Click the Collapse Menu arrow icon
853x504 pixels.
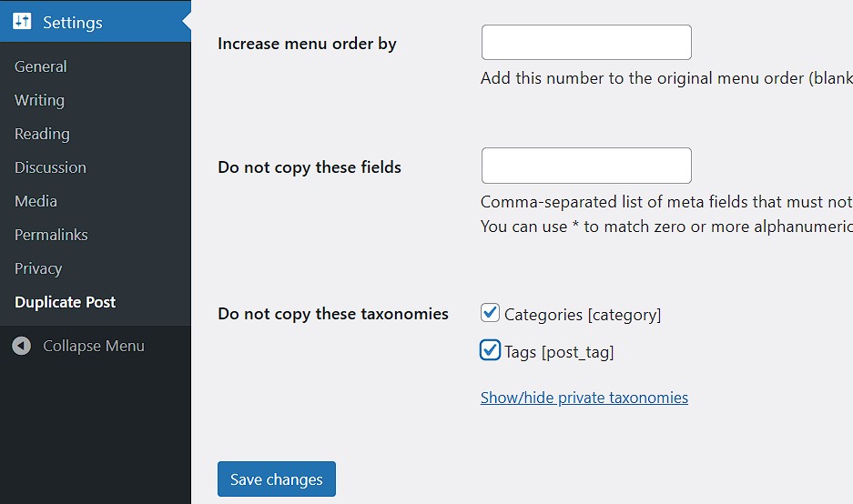pyautogui.click(x=24, y=346)
